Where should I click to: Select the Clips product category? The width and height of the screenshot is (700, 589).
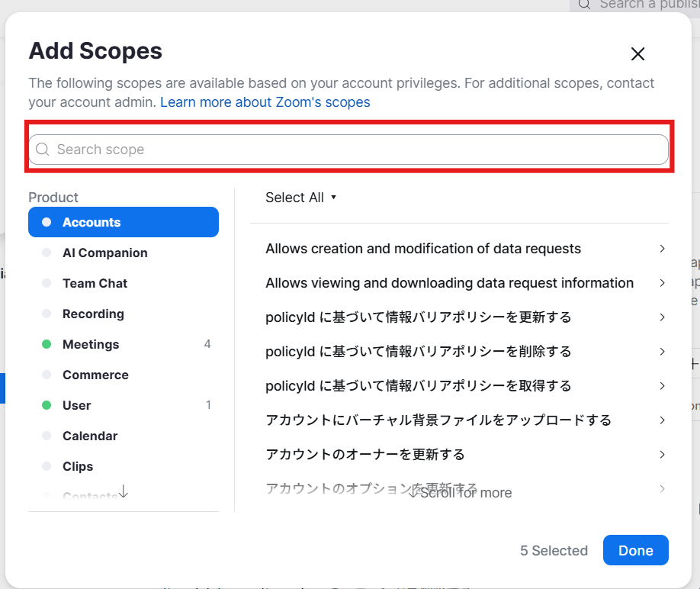pyautogui.click(x=78, y=466)
